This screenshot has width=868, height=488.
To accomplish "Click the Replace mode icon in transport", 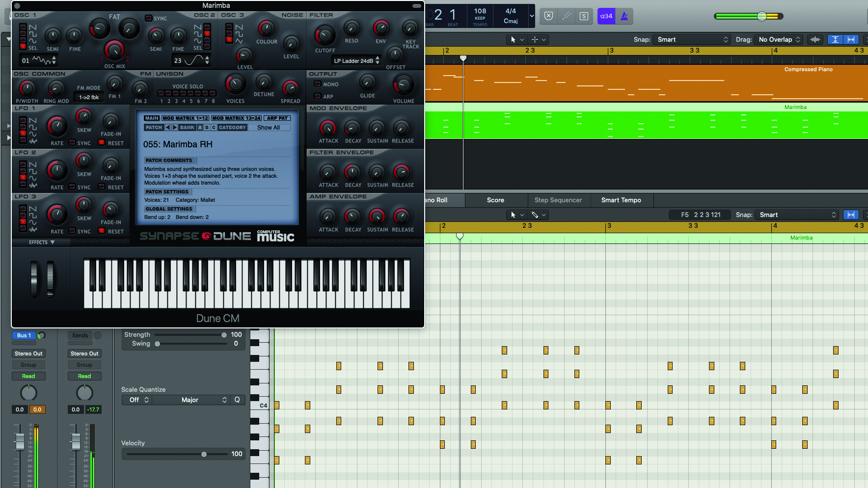I will pos(549,16).
